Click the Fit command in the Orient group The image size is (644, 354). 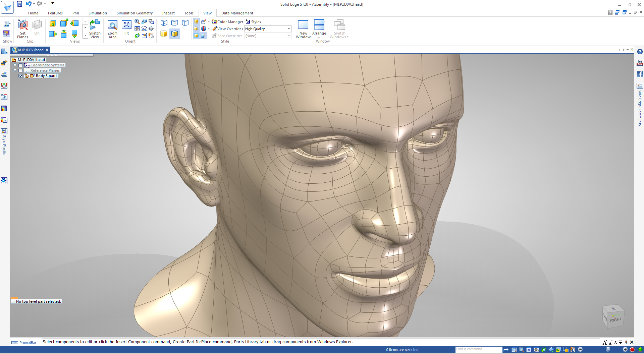[x=126, y=28]
